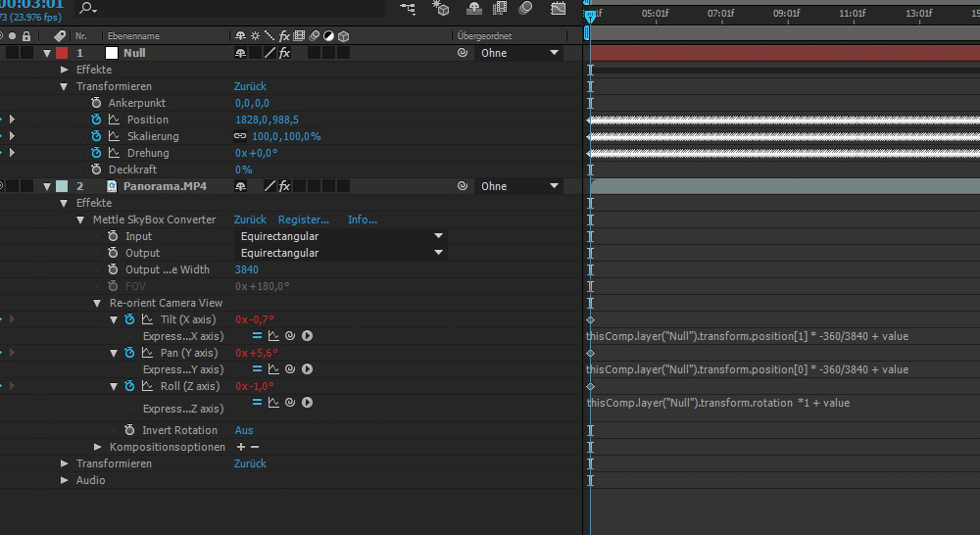Click the Output Width value 3840

pyautogui.click(x=247, y=269)
